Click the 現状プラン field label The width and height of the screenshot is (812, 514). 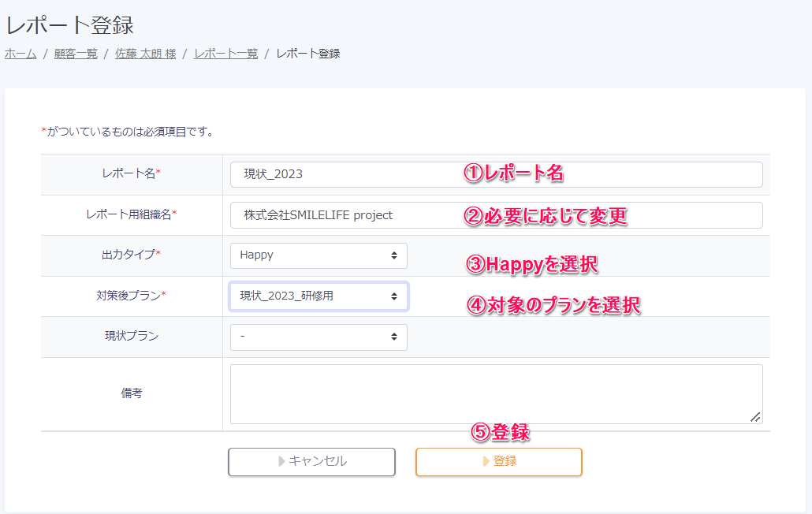click(131, 336)
